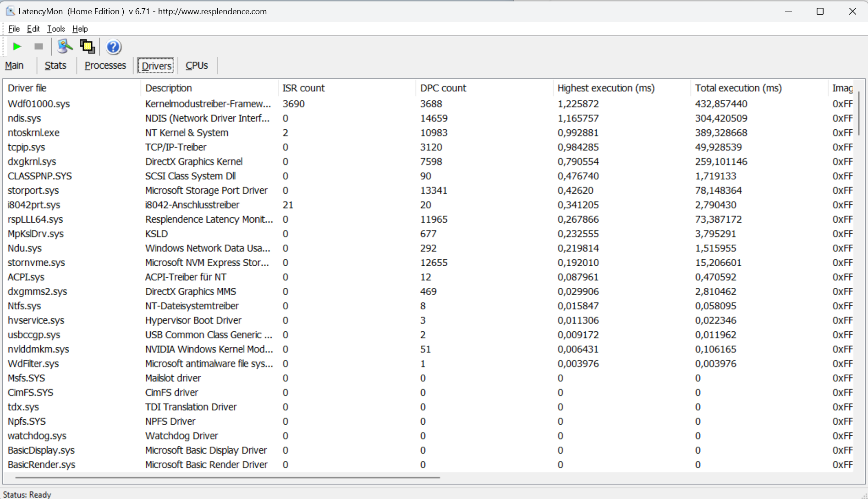Click the horizontal scrollbar of the driver list
The height and width of the screenshot is (499, 868).
pos(227,477)
